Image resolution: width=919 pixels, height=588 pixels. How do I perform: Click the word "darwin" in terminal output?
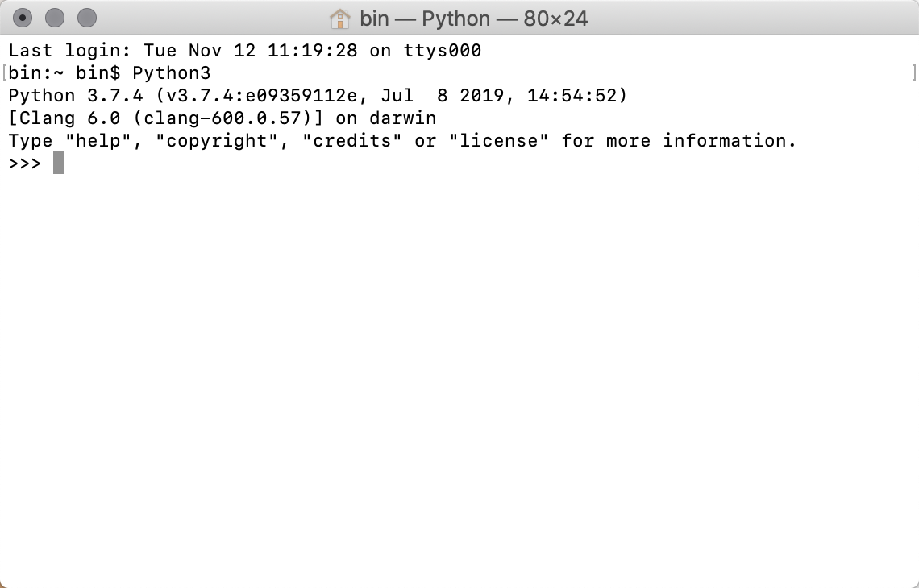(x=402, y=118)
